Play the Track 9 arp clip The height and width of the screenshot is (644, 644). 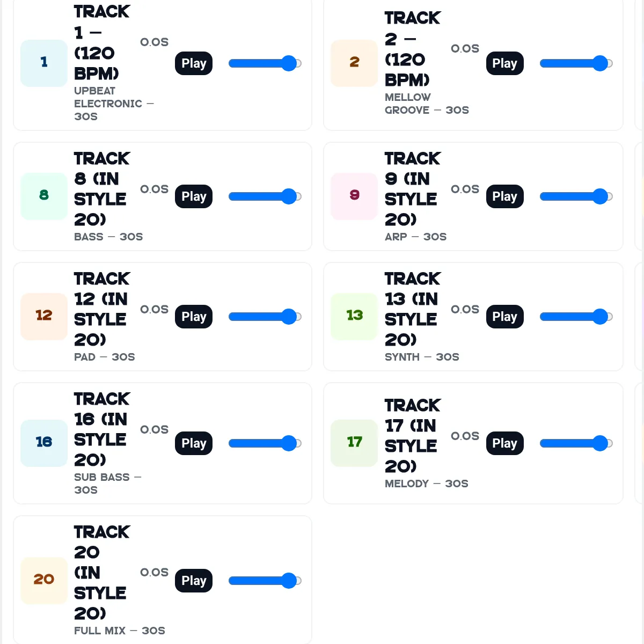click(504, 196)
